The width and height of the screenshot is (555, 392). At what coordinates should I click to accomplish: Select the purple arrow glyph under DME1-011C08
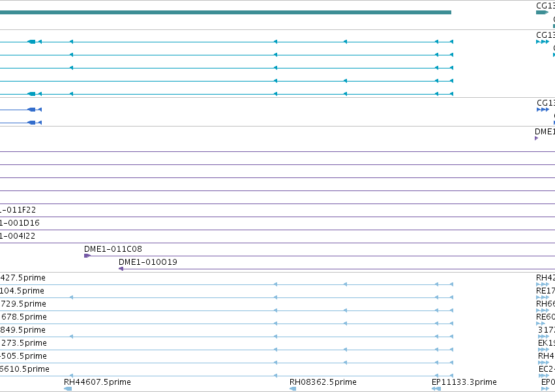87,256
